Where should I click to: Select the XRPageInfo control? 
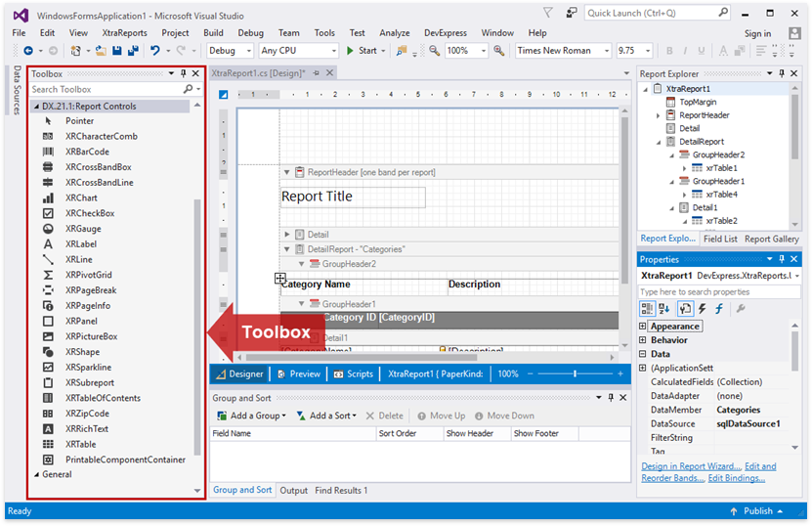88,306
